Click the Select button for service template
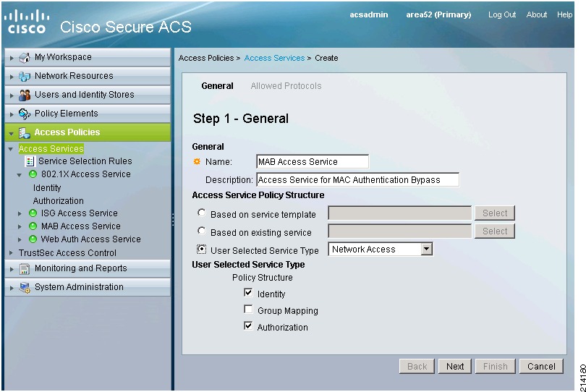The height and width of the screenshot is (392, 586). tap(495, 213)
